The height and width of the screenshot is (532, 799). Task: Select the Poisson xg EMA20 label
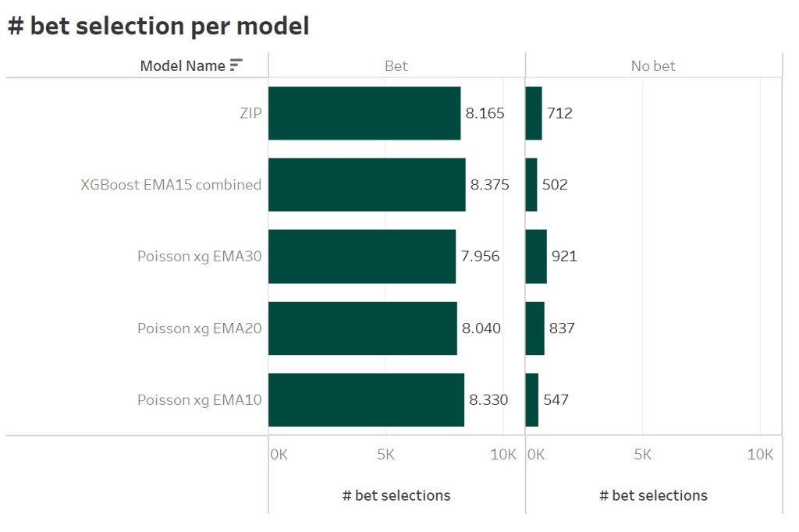click(199, 328)
